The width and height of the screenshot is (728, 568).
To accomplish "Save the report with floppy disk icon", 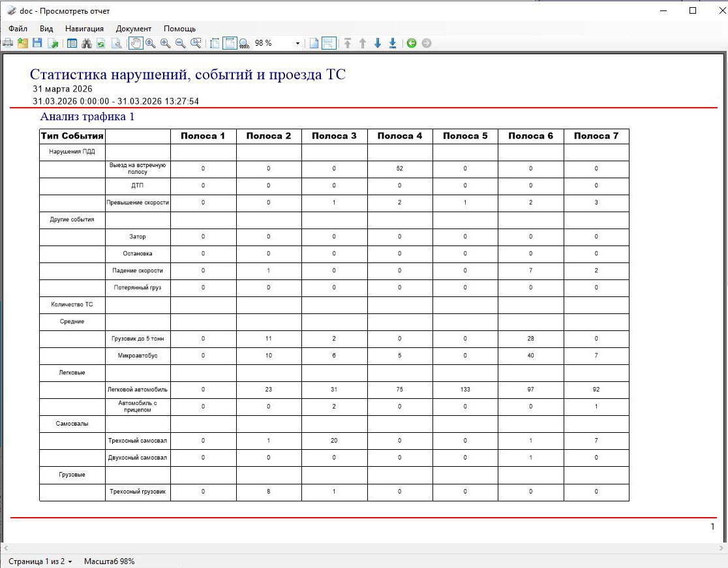I will click(38, 43).
